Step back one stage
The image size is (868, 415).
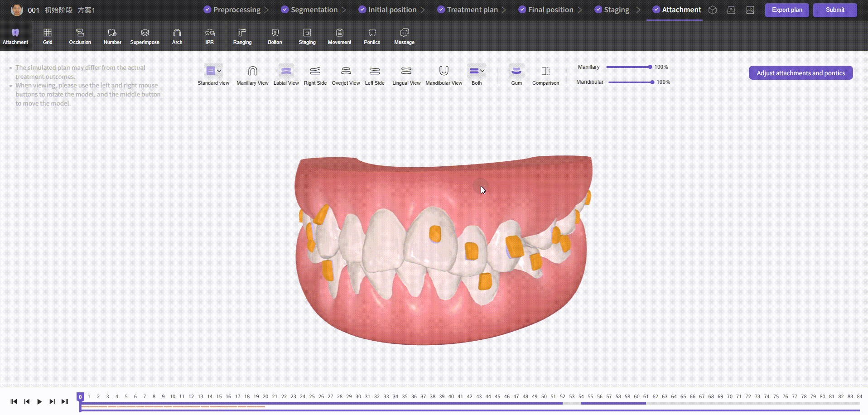tap(27, 401)
